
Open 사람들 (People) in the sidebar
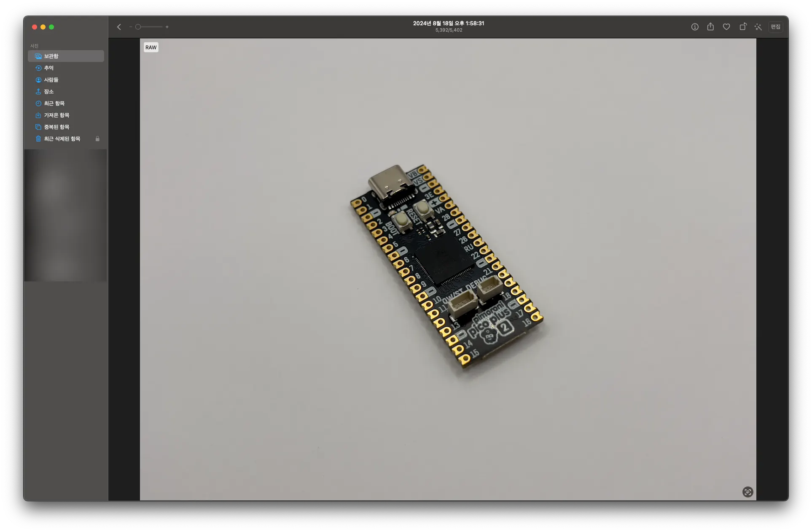point(51,80)
